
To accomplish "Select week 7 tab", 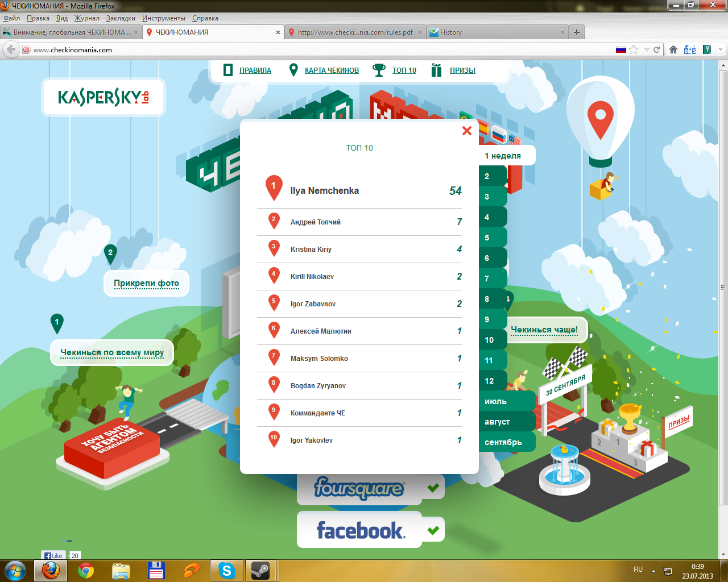I will pos(493,278).
